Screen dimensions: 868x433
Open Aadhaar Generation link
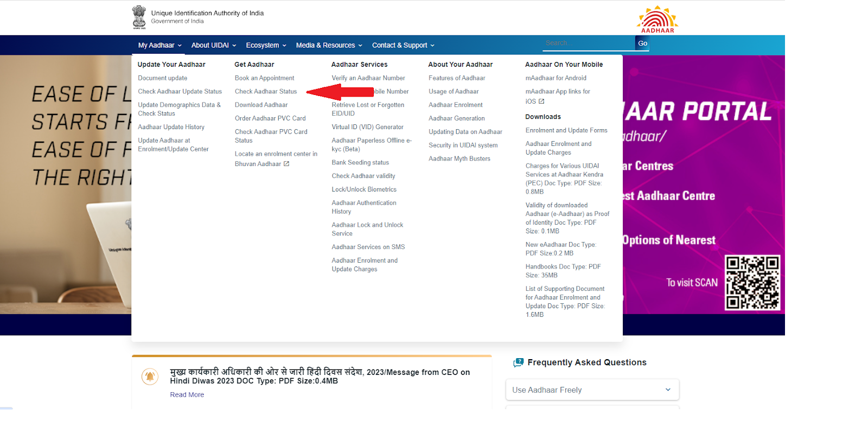(x=457, y=118)
